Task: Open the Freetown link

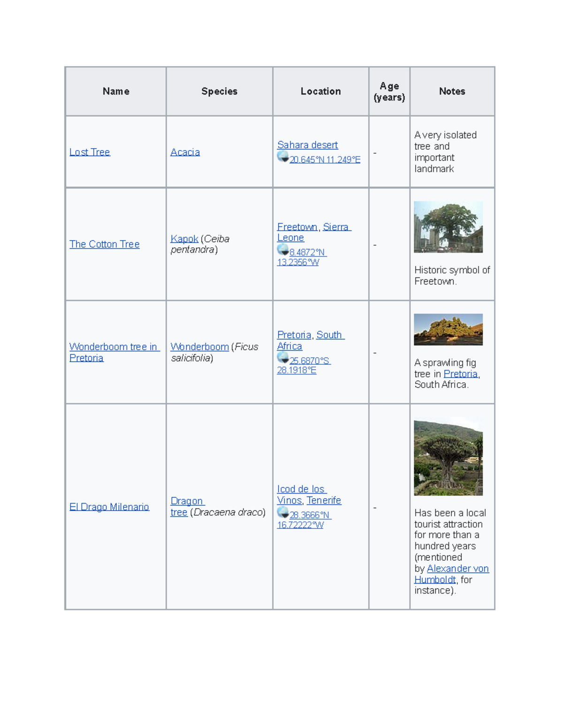Action: click(297, 227)
